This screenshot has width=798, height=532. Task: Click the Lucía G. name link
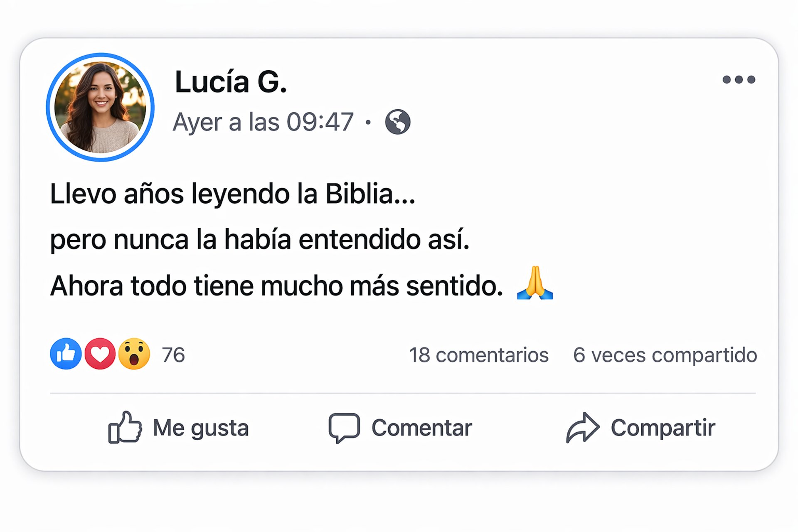231,81
